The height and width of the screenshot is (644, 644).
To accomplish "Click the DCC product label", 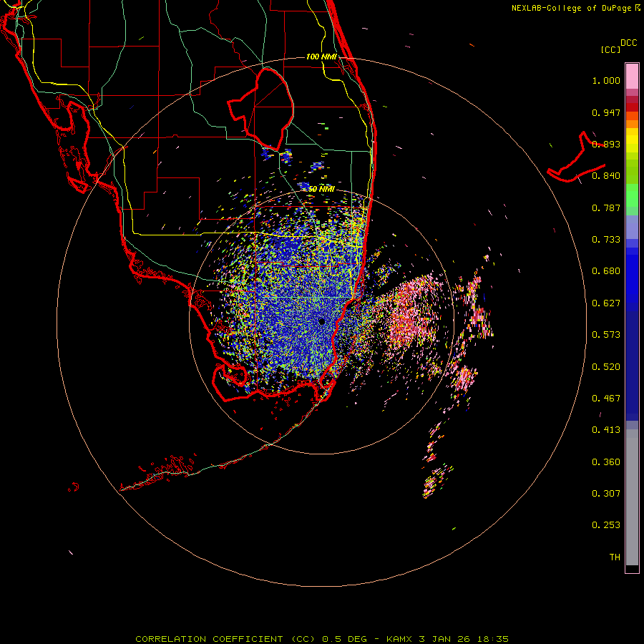I will coord(628,43).
